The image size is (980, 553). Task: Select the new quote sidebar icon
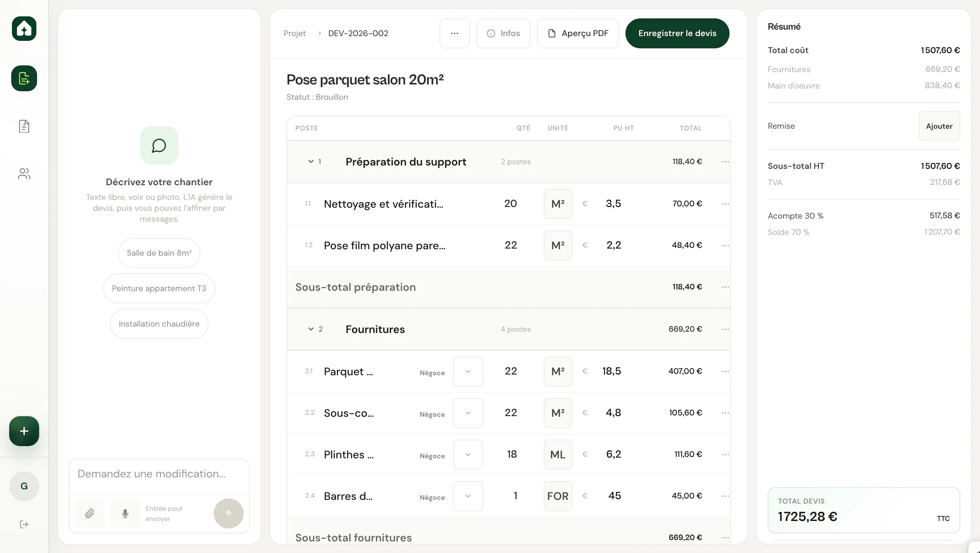point(24,78)
